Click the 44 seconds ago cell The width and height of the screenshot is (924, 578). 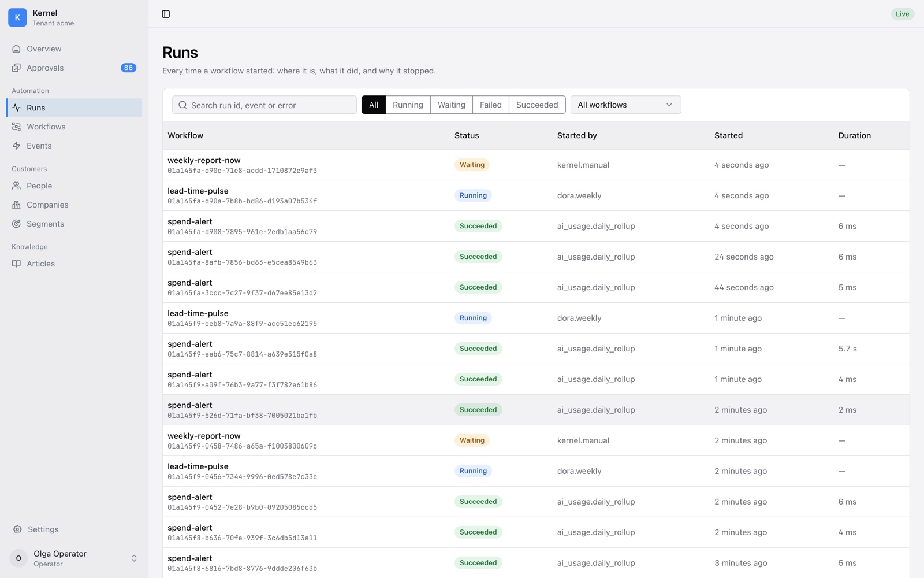[744, 287]
